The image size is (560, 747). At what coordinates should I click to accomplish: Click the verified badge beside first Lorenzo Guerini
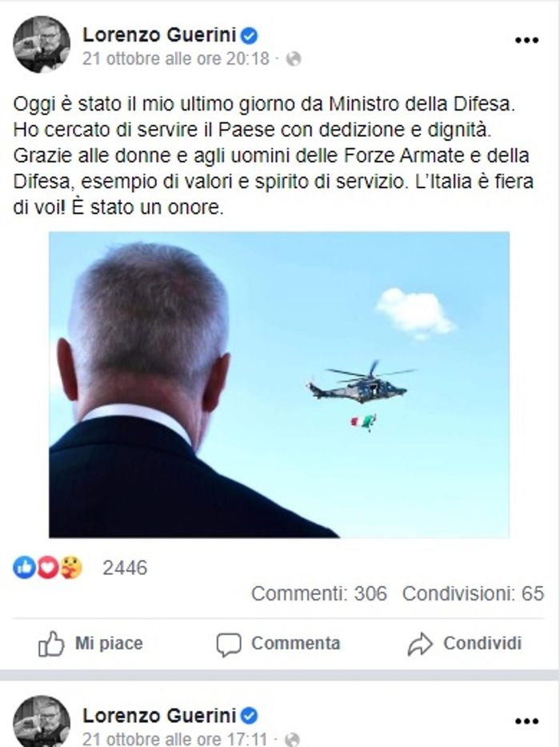(x=249, y=35)
